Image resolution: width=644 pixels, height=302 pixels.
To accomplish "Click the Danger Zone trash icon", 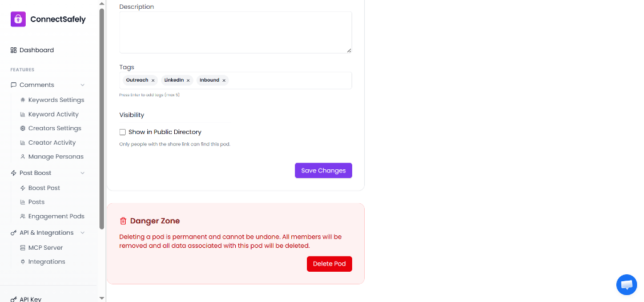I will click(123, 221).
